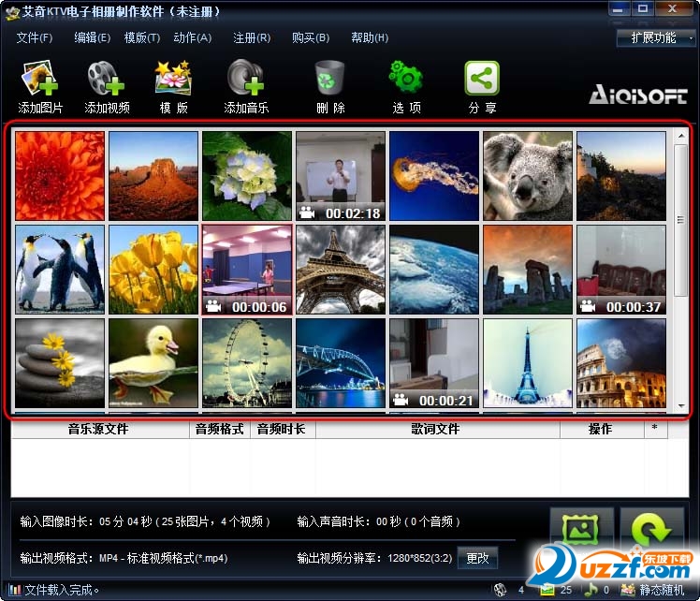Image resolution: width=700 pixels, height=601 pixels.
Task: Open the 注册(R) menu
Action: point(252,38)
